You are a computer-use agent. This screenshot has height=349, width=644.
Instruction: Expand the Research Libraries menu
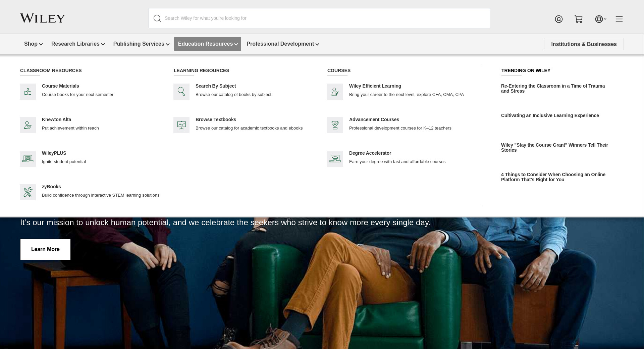[78, 44]
